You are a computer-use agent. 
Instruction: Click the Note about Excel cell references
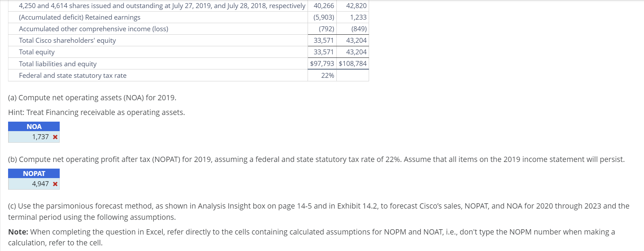(311, 237)
